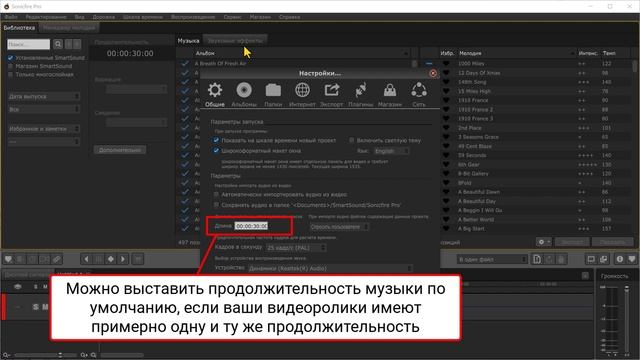The image size is (640, 360).
Task: Toggle 'Магазин SmartSound' checkbox
Action: (11, 66)
